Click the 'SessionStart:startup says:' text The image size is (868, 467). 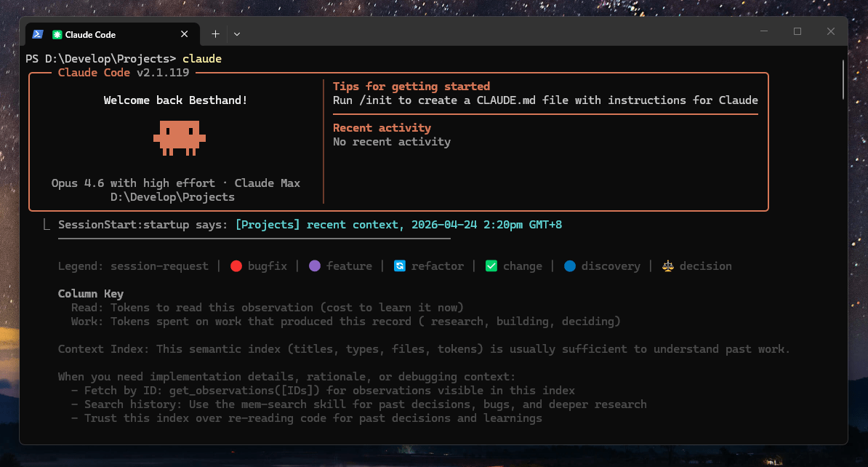[142, 225]
